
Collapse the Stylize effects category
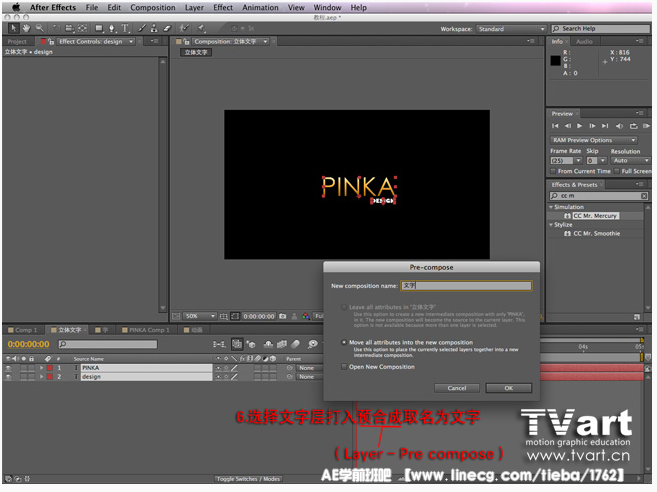click(551, 225)
